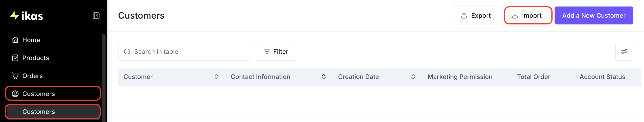Open the Filter options

[x=276, y=52]
